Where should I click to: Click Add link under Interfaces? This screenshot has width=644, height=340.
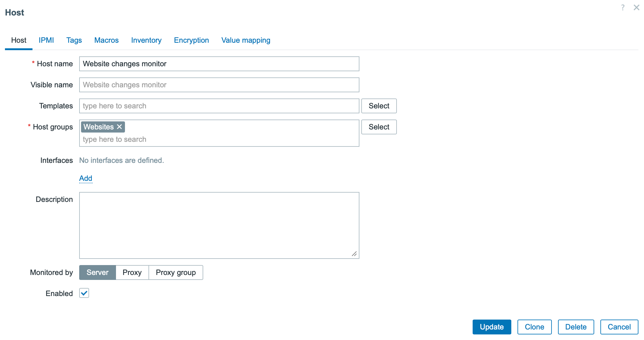click(x=86, y=178)
